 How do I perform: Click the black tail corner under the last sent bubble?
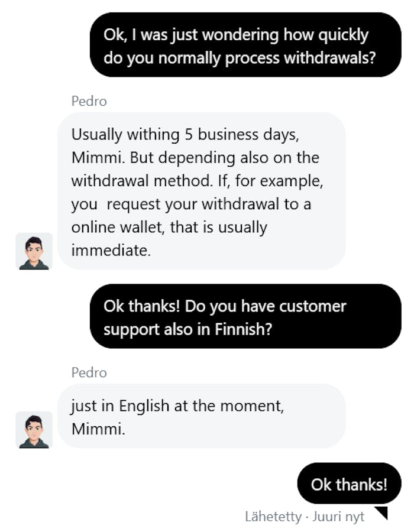coord(381,513)
